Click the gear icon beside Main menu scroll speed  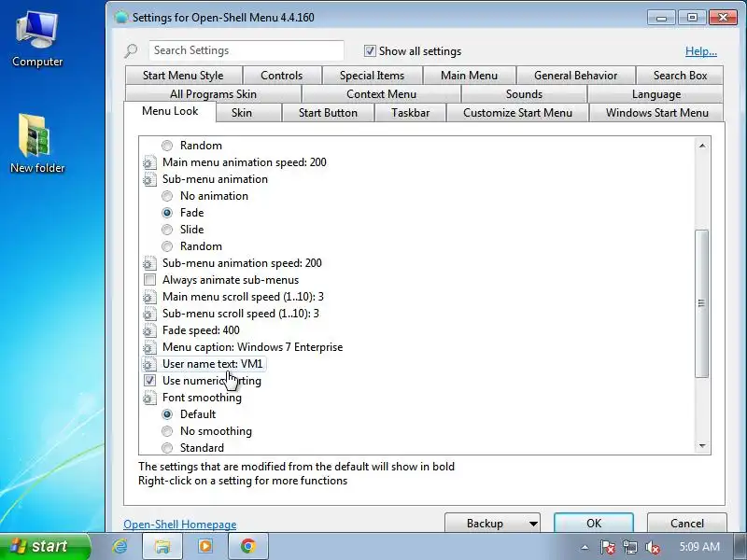coord(149,297)
